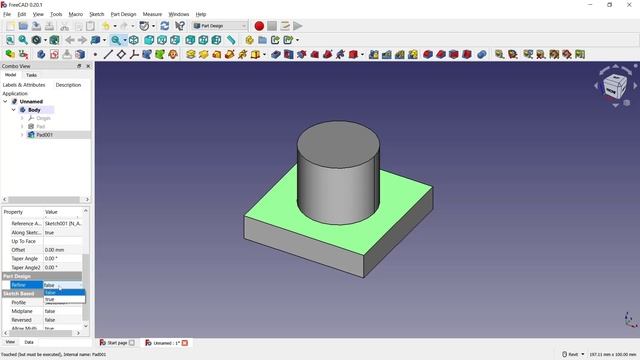Click the Execute macro green play icon
This screenshot has height=360, width=640.
click(298, 26)
